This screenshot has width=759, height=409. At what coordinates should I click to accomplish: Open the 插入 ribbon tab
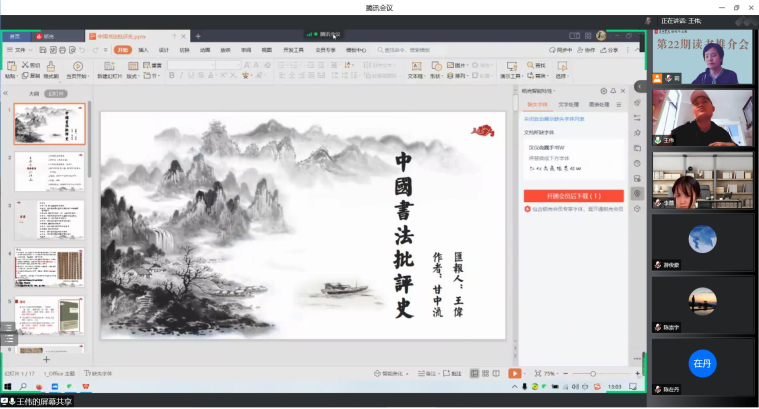143,49
